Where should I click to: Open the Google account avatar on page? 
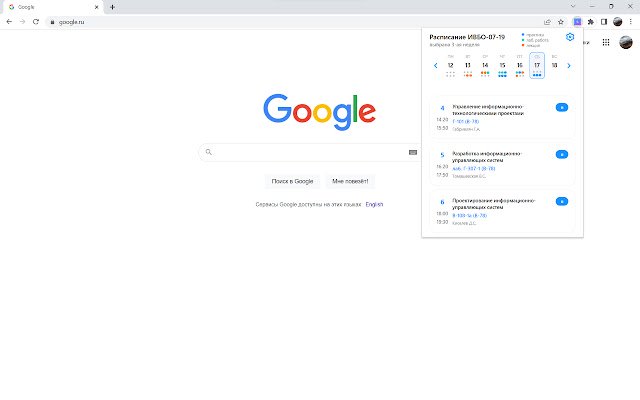pyautogui.click(x=626, y=42)
